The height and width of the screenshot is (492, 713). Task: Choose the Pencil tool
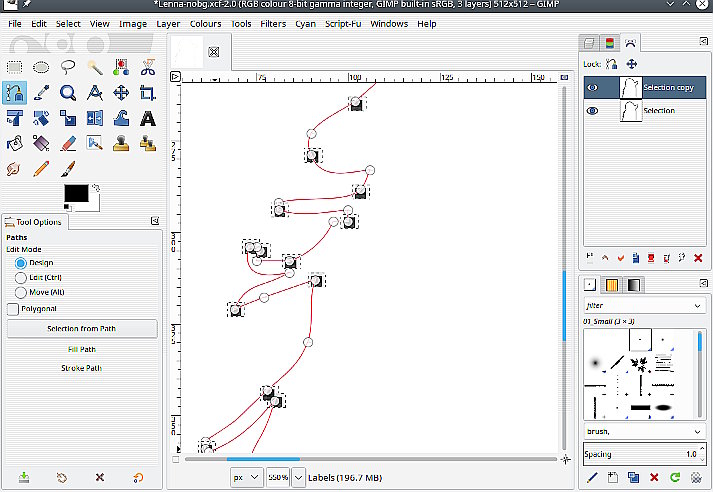[x=41, y=169]
